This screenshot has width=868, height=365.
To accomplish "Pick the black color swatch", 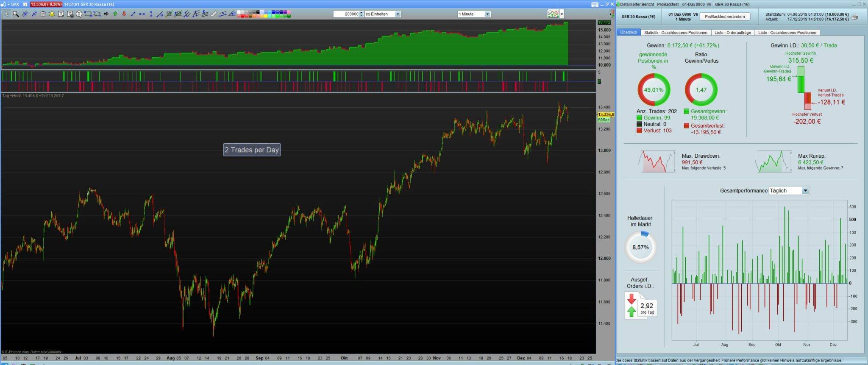I will (258, 12).
